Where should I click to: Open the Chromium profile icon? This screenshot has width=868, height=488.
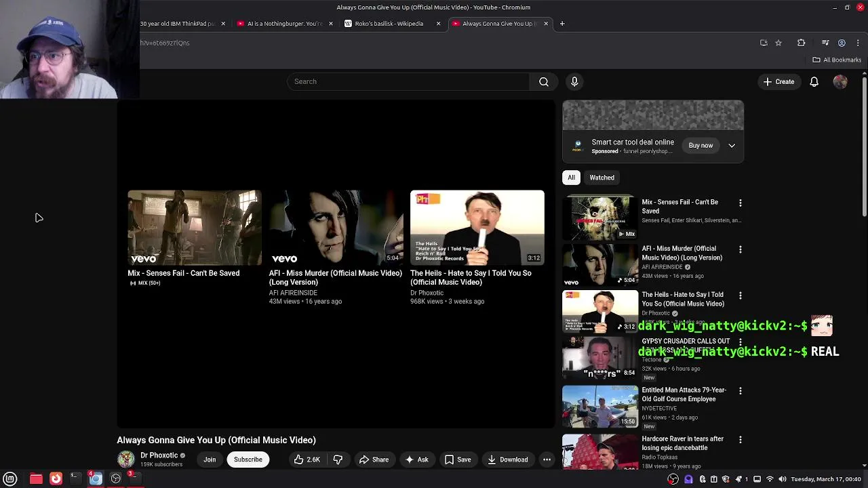tap(842, 43)
